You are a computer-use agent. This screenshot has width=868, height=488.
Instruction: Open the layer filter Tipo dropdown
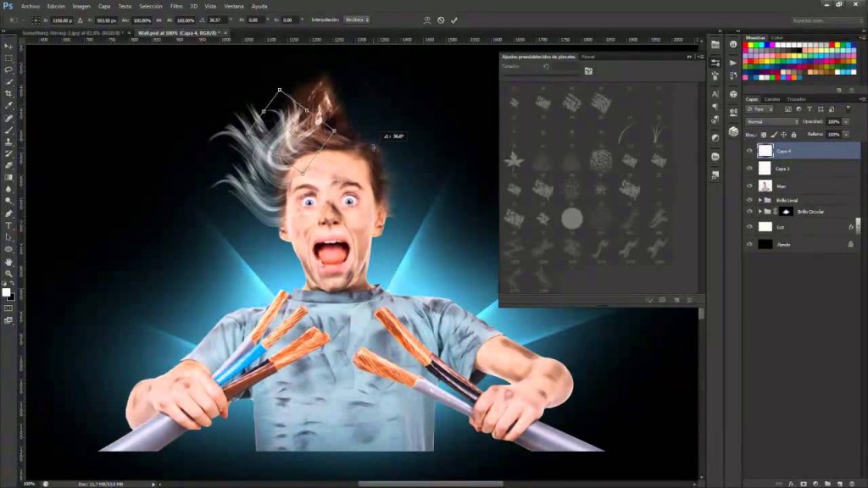click(759, 109)
